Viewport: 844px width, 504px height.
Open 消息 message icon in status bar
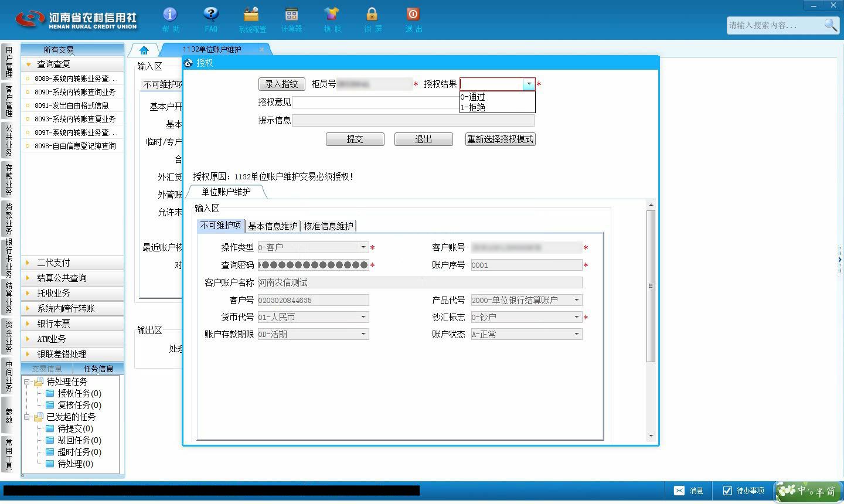click(x=689, y=491)
